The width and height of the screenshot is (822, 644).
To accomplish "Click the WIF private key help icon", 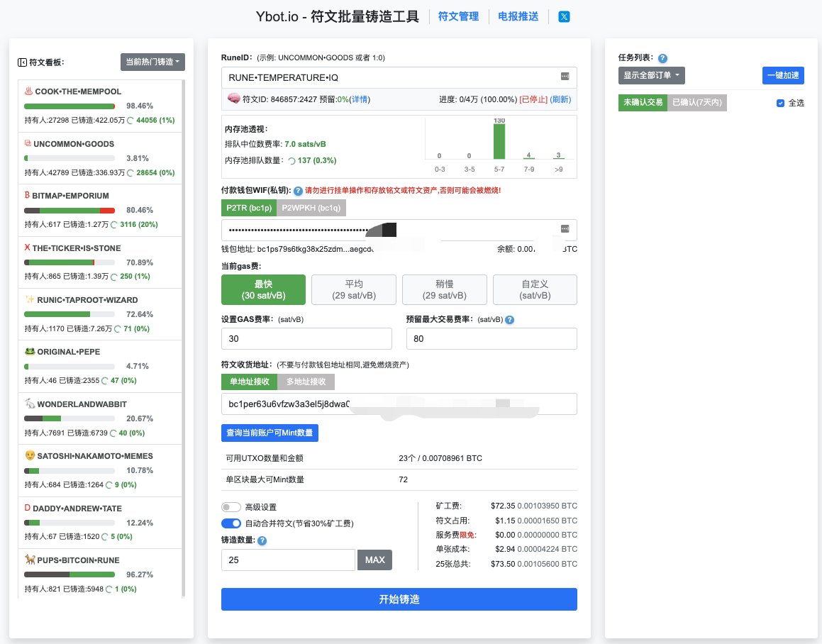I will [298, 191].
